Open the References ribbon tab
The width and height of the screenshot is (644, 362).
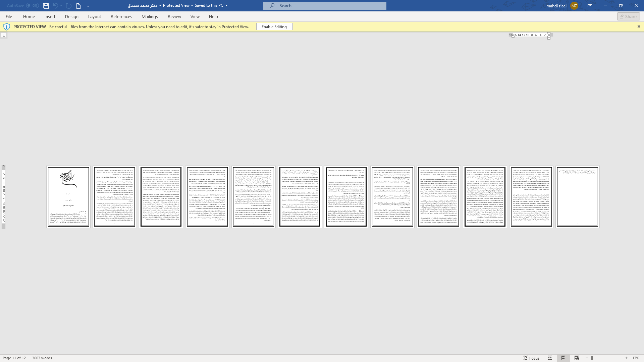121,16
